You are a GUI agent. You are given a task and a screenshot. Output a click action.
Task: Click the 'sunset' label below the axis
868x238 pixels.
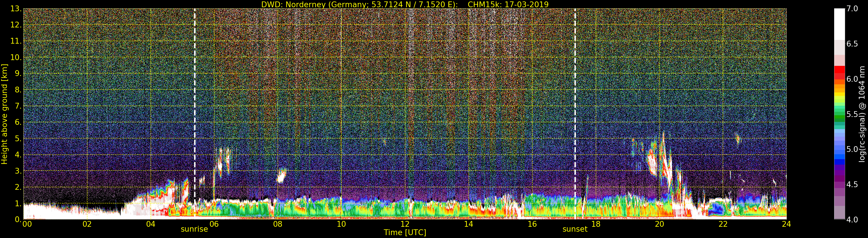(575, 229)
